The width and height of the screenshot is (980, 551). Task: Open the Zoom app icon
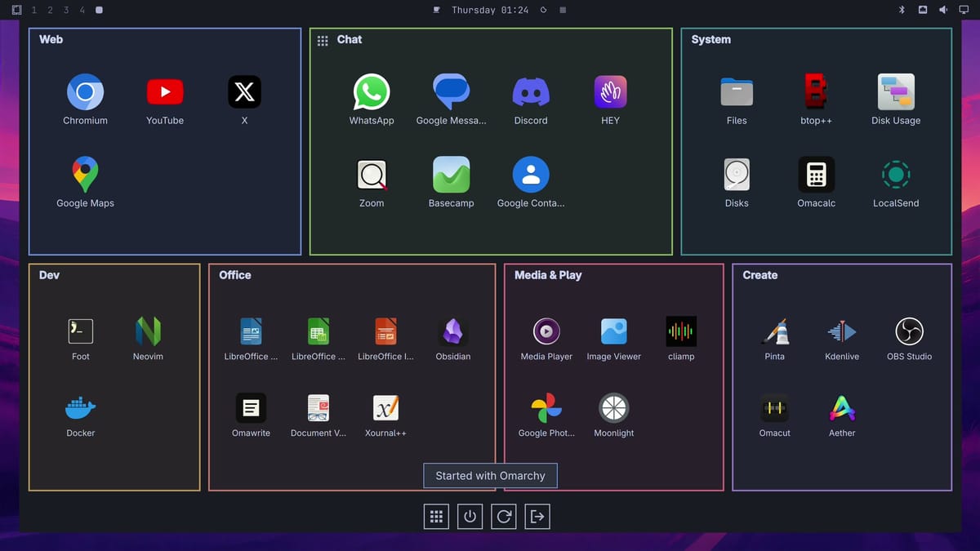click(372, 175)
